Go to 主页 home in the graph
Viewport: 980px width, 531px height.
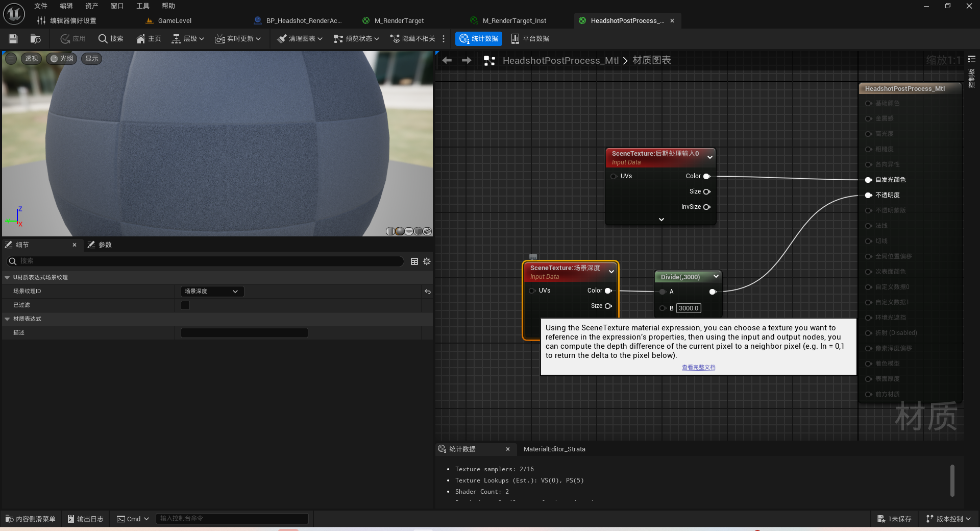click(x=149, y=39)
